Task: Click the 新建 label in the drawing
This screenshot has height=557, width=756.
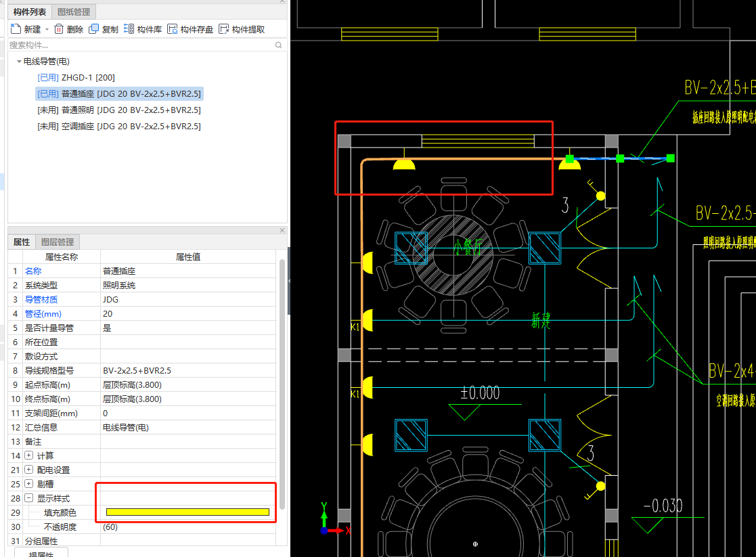Action: pyautogui.click(x=541, y=320)
